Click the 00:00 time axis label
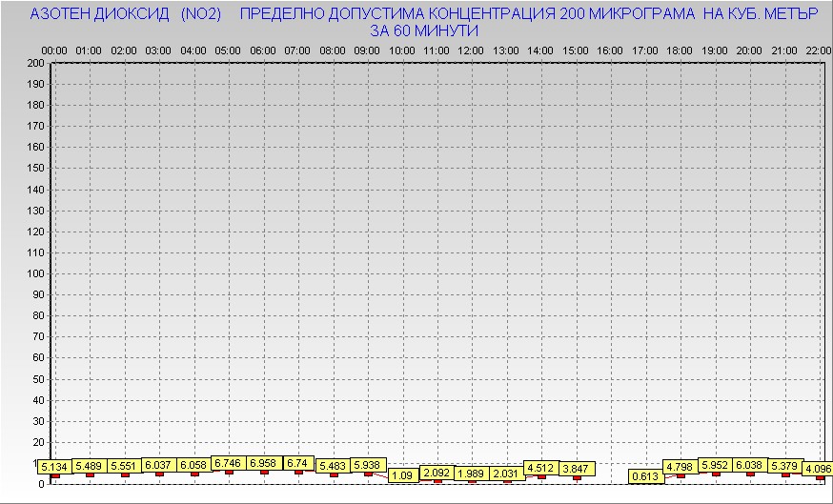The image size is (833, 504). click(54, 50)
